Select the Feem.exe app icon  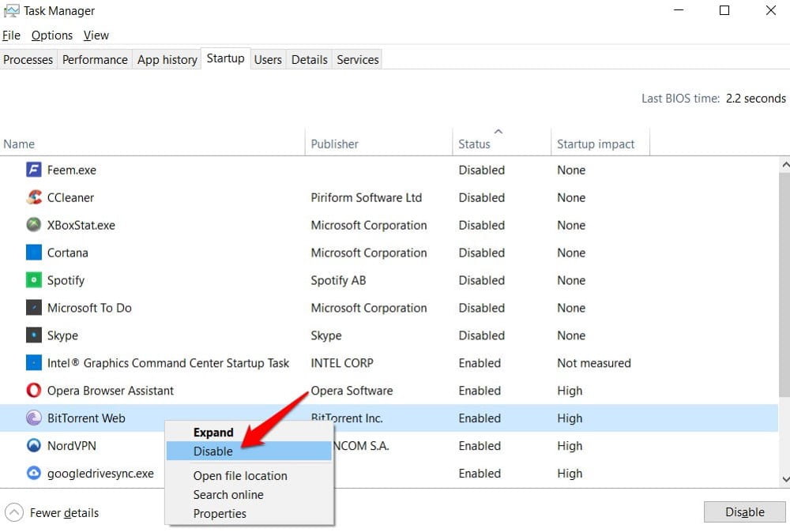point(35,170)
